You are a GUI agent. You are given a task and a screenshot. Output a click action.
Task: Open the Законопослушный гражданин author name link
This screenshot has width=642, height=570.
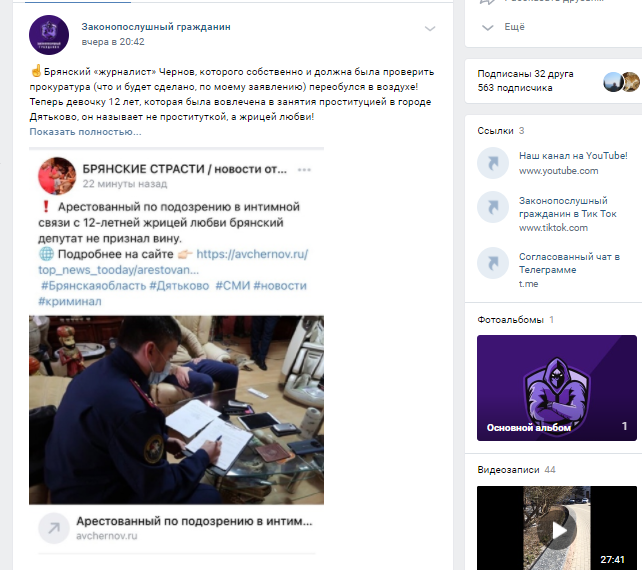point(156,27)
